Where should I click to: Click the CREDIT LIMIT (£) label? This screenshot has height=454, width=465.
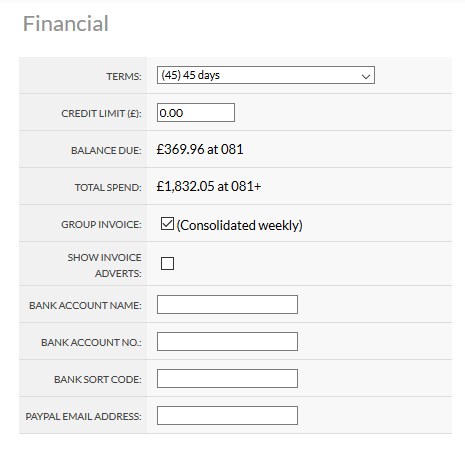(x=101, y=114)
